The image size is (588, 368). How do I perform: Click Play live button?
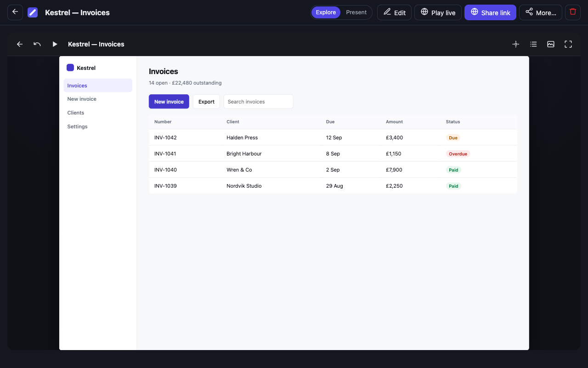[x=438, y=12]
